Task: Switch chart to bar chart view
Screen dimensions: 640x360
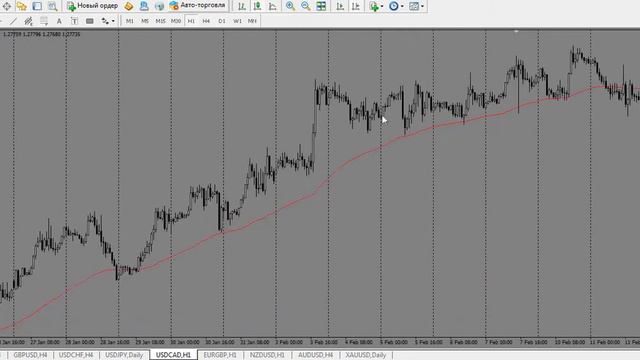Action: tap(242, 6)
